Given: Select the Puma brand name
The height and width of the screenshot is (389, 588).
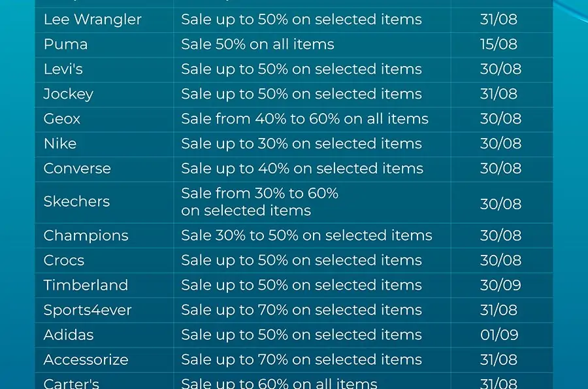Looking at the screenshot, I should coord(65,44).
